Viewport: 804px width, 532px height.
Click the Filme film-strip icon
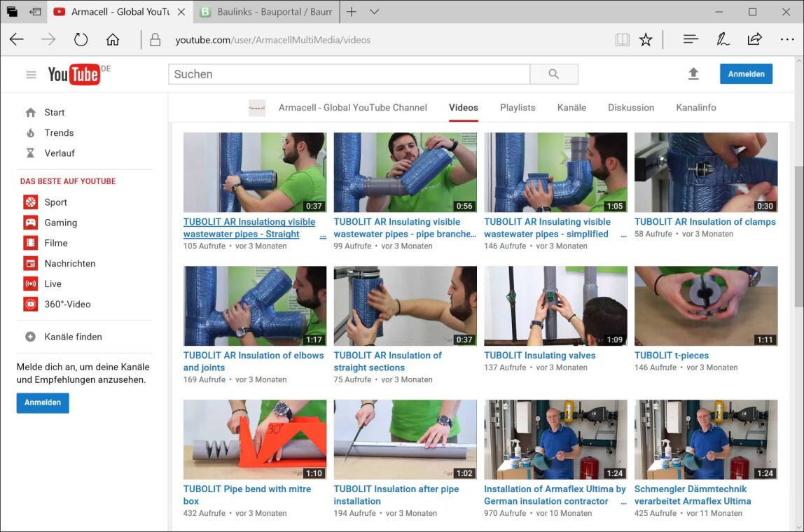tap(31, 243)
